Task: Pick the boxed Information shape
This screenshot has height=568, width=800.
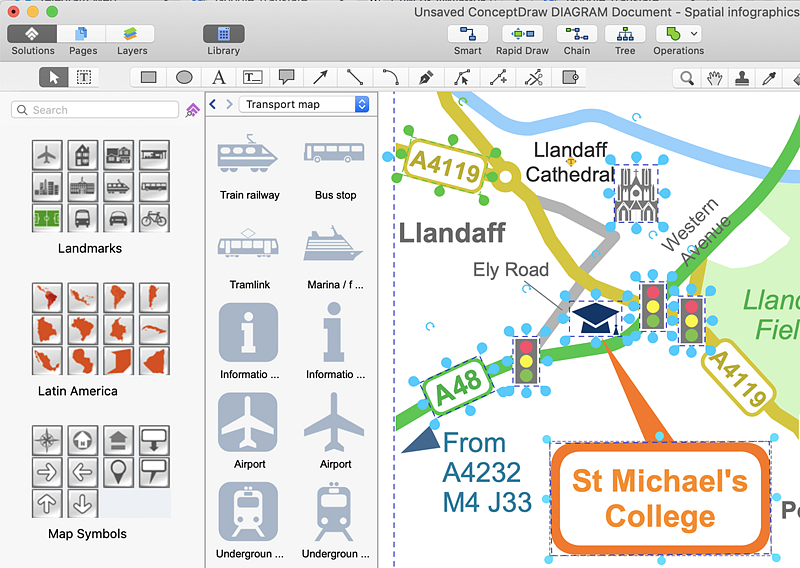Action: coord(248,332)
